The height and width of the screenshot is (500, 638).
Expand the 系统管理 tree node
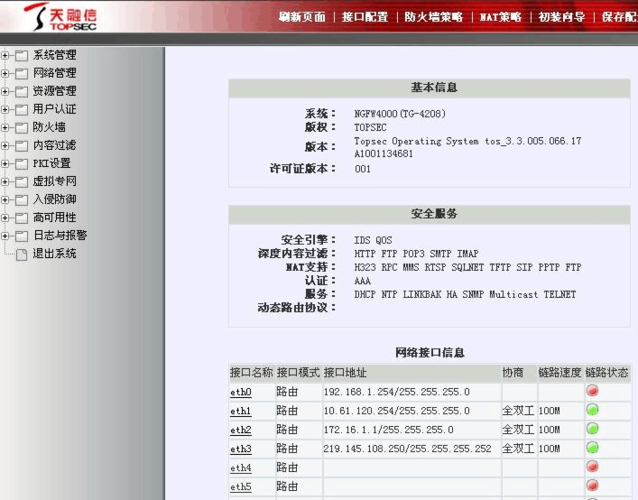[x=5, y=55]
